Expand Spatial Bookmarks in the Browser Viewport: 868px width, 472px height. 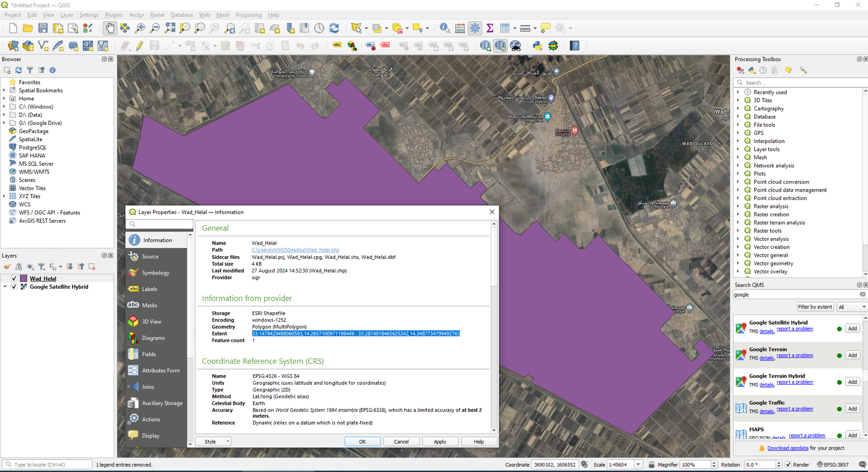click(x=5, y=90)
